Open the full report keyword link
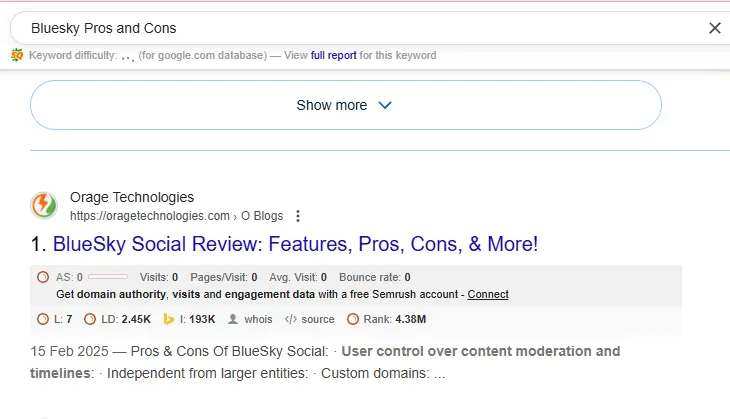Viewport: 730px width, 419px height. pyautogui.click(x=333, y=55)
